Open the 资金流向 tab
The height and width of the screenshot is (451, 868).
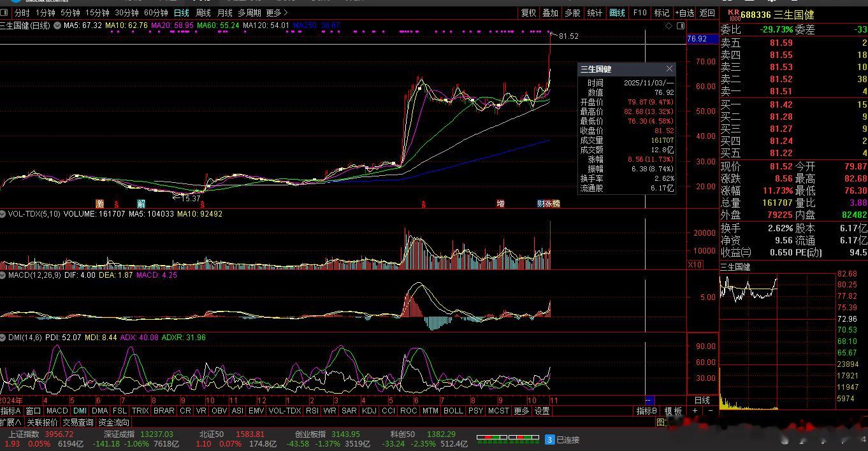113,422
